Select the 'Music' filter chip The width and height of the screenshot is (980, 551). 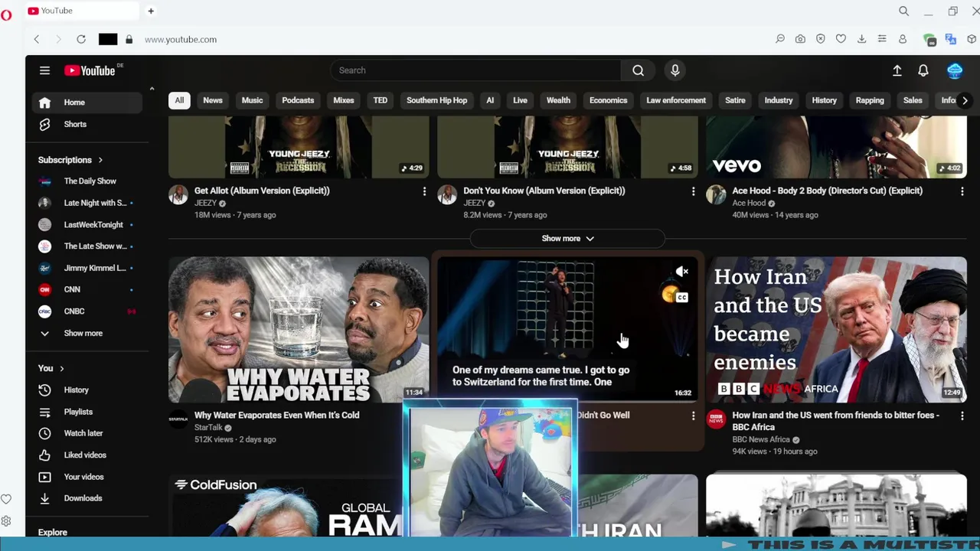(x=252, y=100)
